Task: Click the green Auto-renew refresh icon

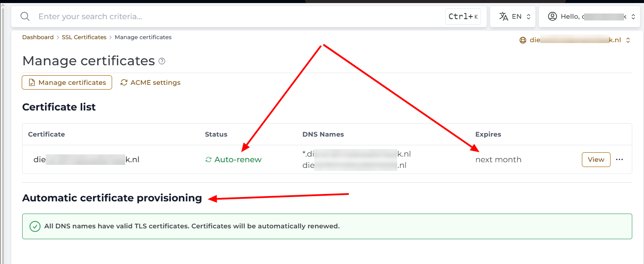Action: point(209,160)
